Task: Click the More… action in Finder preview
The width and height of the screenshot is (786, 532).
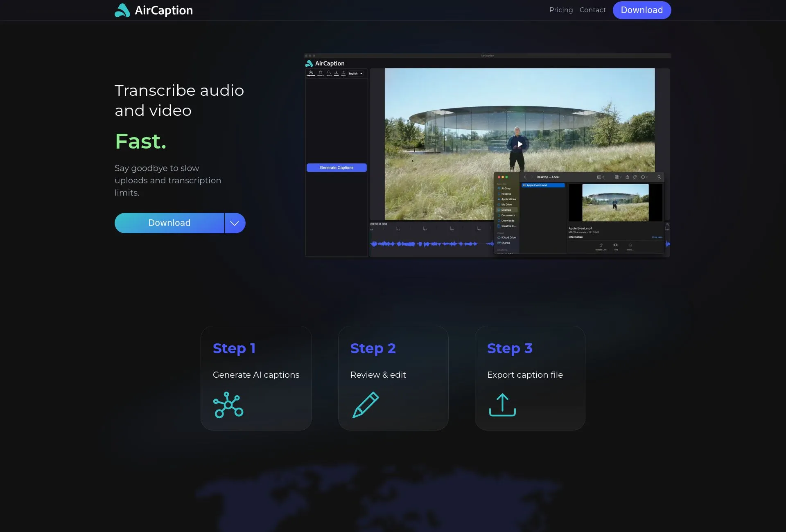Action: 630,247
